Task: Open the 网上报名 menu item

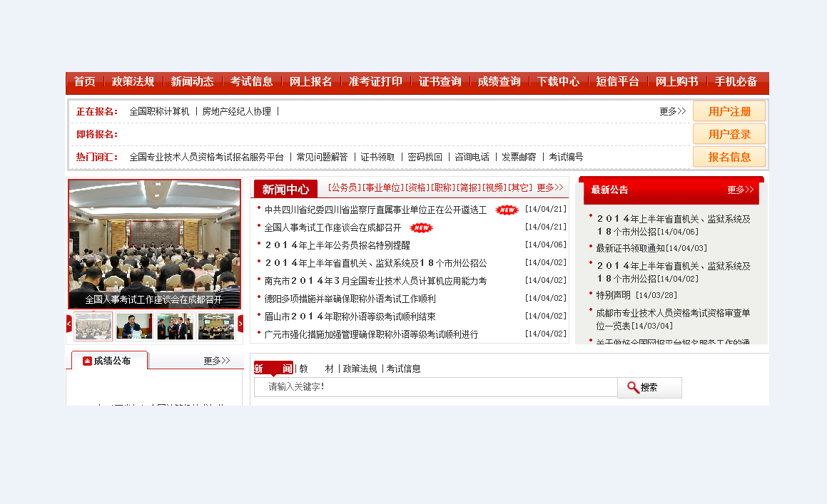Action: tap(310, 83)
